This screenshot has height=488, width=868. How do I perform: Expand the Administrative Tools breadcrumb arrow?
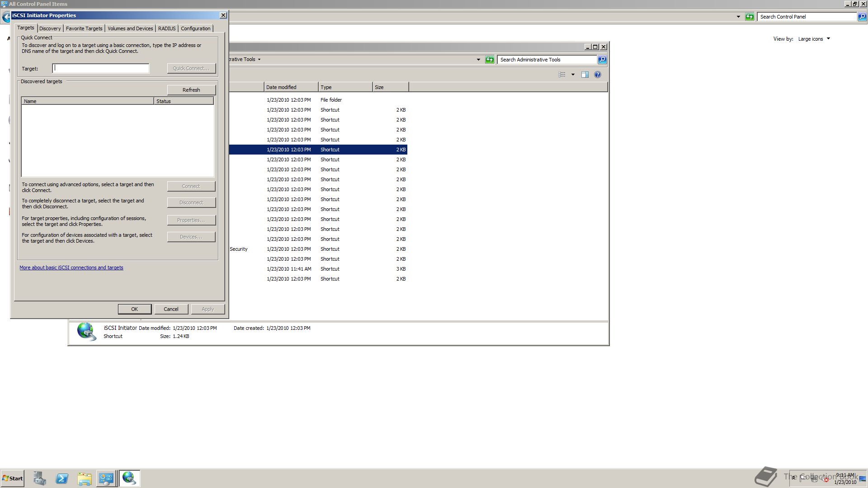[x=259, y=59]
